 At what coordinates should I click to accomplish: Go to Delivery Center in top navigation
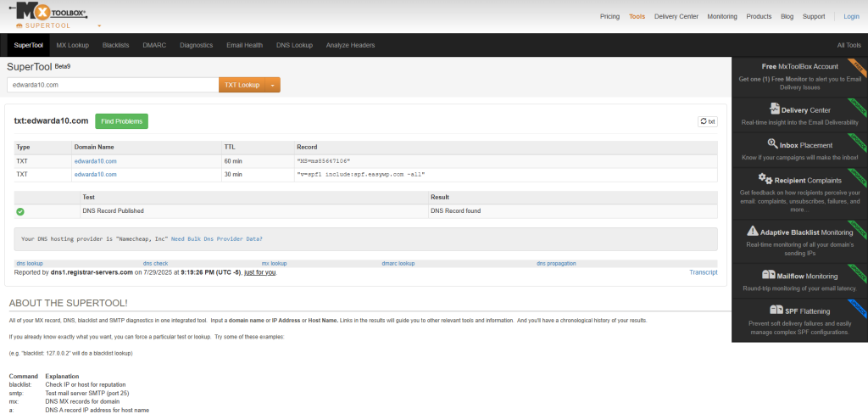click(676, 17)
